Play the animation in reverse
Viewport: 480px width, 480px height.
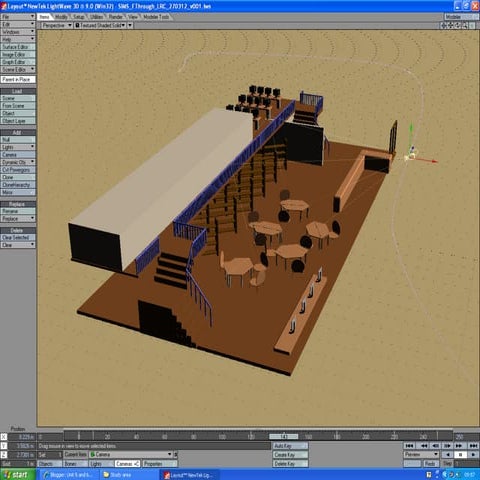tap(448, 454)
